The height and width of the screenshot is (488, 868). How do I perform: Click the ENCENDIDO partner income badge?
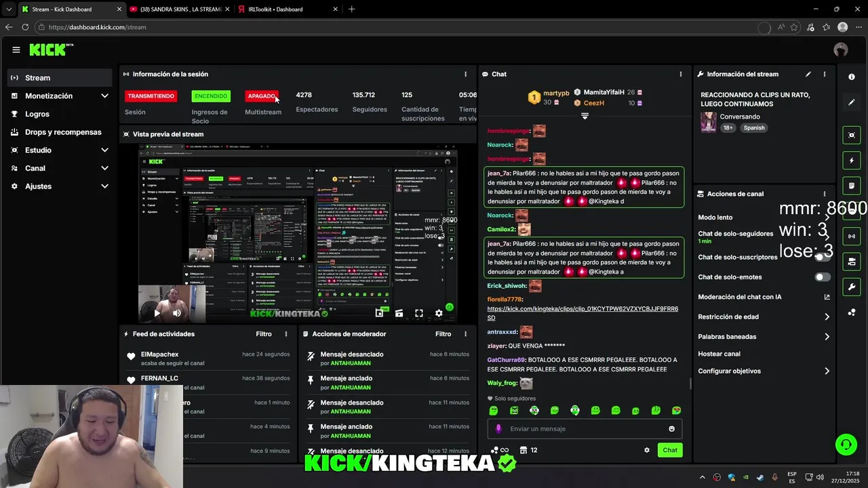[x=211, y=96]
